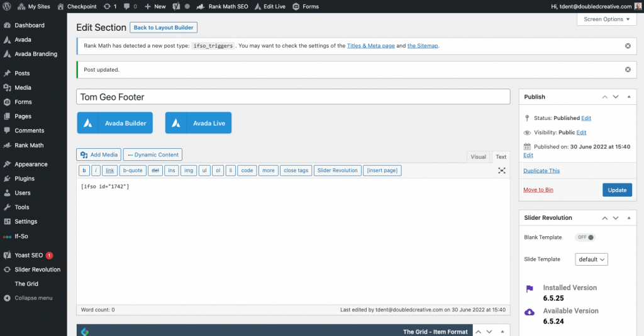Open Screen Options dropdown
Viewport: 644px width, 336px height.
[607, 19]
